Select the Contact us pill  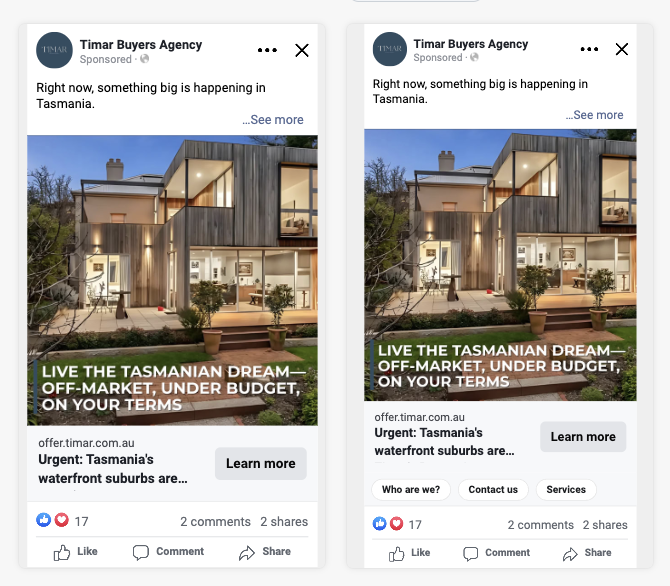click(x=493, y=490)
